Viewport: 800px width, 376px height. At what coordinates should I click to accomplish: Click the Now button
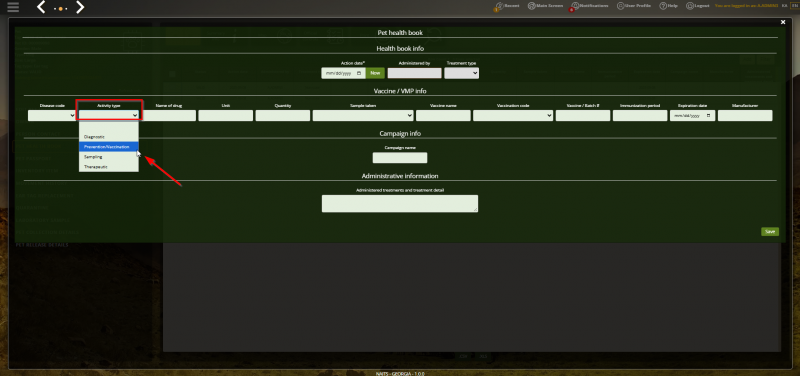(375, 73)
